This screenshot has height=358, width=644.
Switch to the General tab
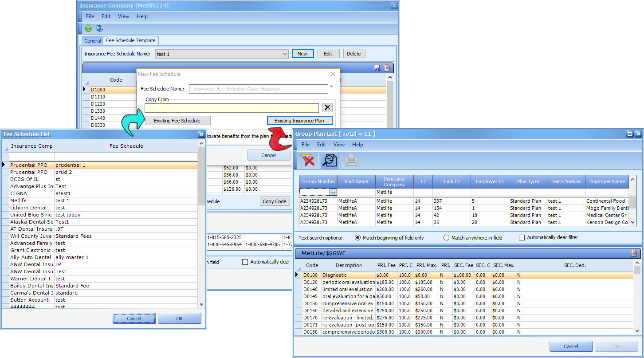(93, 41)
